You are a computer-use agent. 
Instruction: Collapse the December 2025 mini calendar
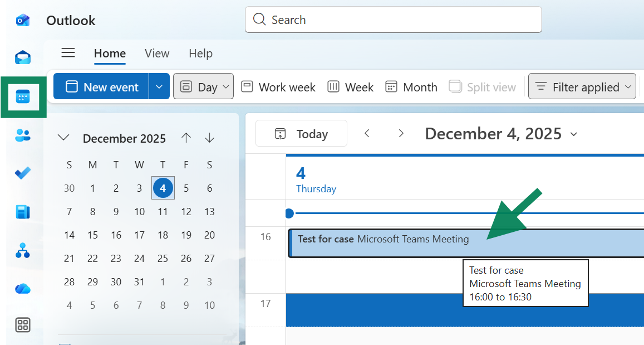point(63,138)
